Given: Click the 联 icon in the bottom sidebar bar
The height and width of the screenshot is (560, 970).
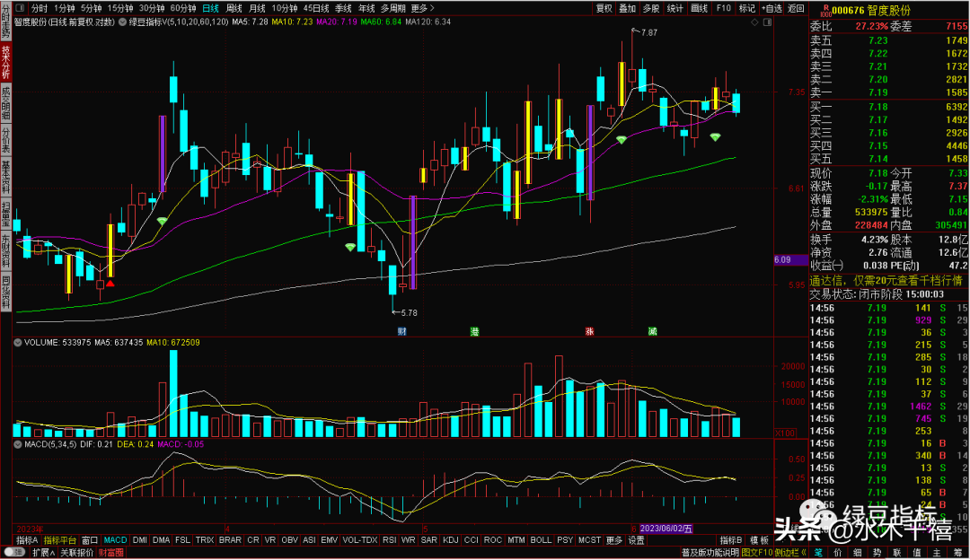Looking at the screenshot, I should (x=897, y=553).
